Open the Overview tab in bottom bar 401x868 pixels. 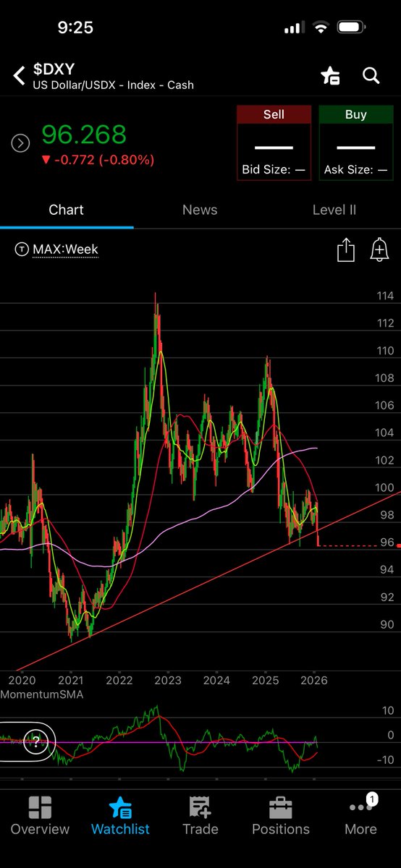point(40,816)
